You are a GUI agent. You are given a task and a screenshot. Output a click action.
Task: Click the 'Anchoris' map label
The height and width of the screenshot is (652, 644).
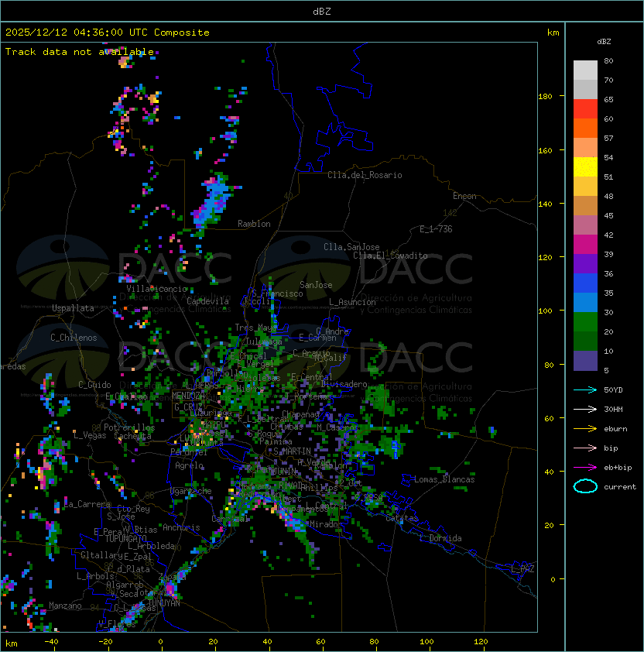(x=181, y=527)
